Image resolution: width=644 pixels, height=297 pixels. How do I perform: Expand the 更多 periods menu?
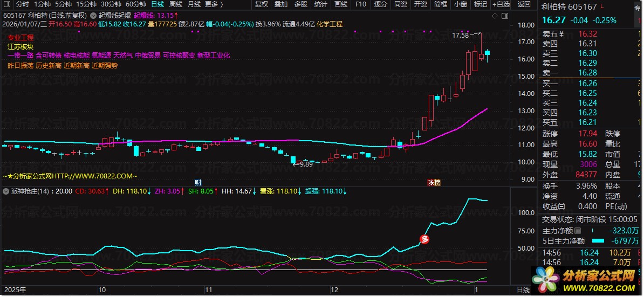point(214,4)
